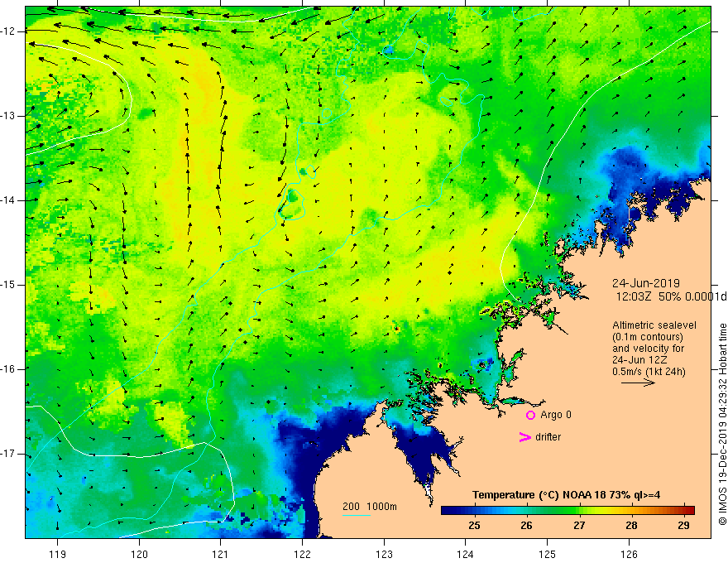Click the color bar label 28

tap(631, 526)
